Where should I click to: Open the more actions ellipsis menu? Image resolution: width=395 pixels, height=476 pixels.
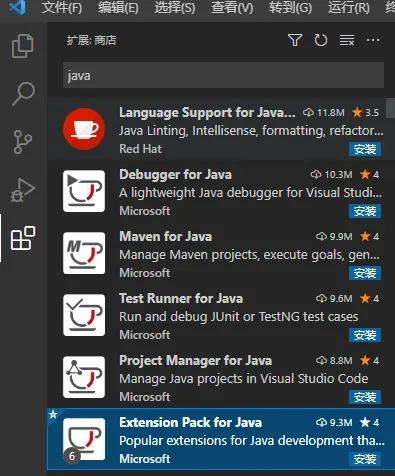coord(373,40)
